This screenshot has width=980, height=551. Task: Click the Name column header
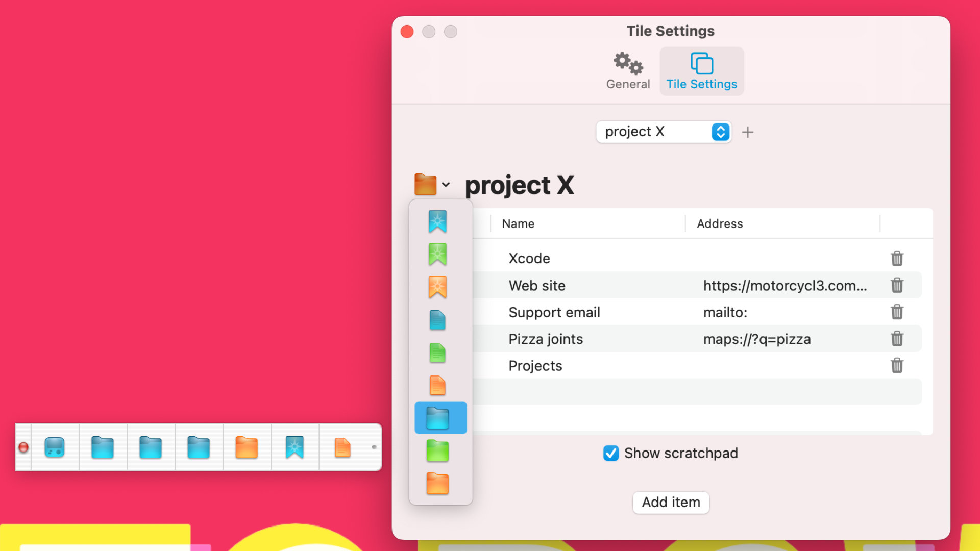click(518, 223)
